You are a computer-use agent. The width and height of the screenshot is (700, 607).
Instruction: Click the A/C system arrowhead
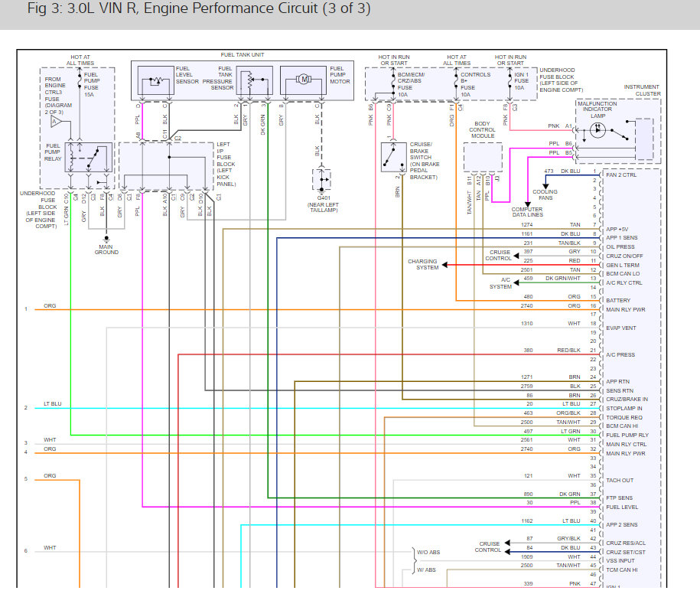click(x=516, y=282)
